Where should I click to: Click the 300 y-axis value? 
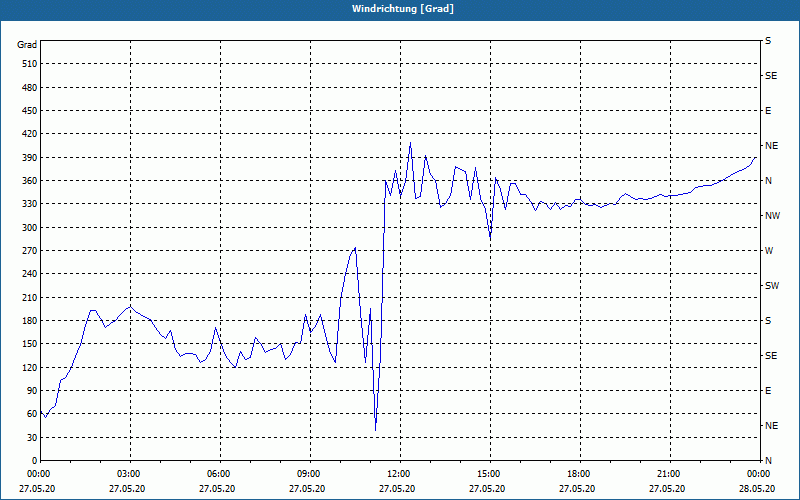pos(29,228)
